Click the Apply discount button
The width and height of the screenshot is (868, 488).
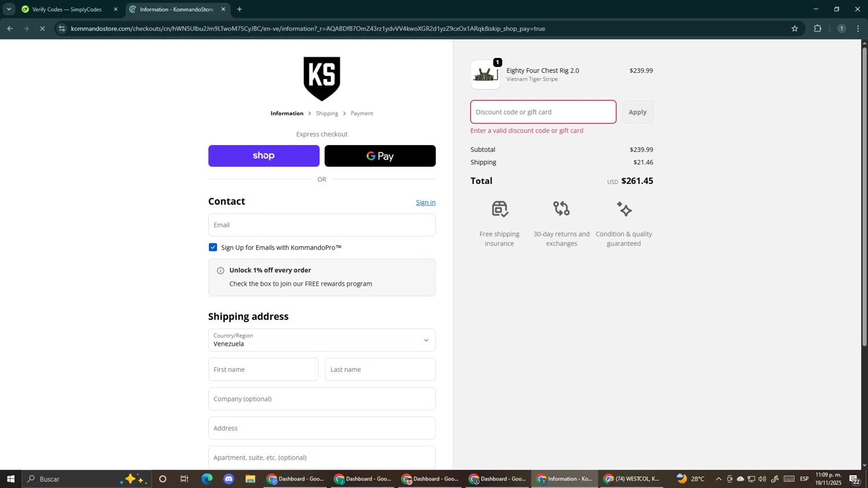point(638,112)
